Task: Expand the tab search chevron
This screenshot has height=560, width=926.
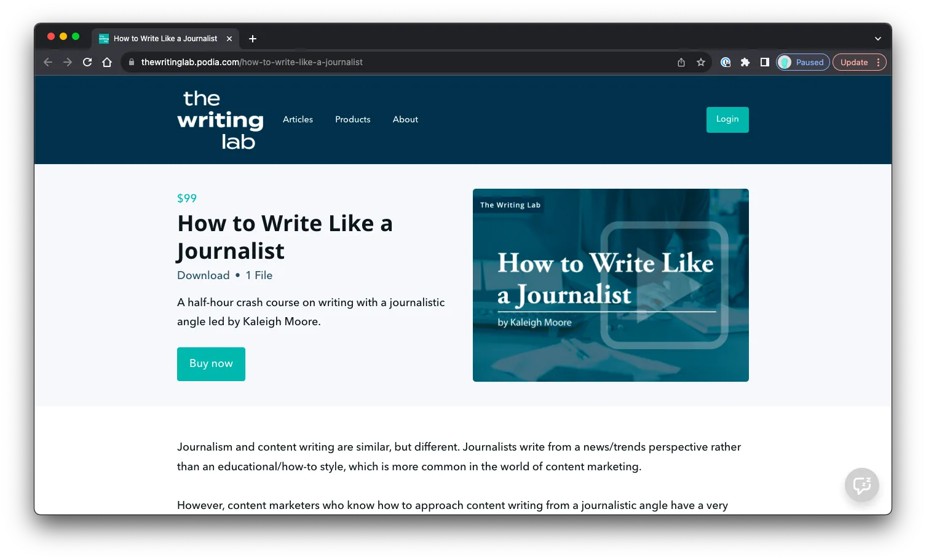Action: (x=878, y=39)
